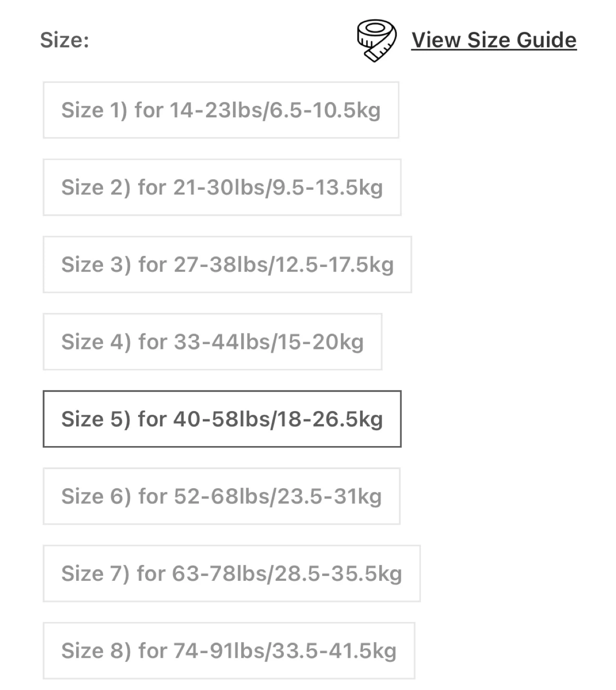This screenshot has height=690, width=616.
Task: Open the View Size Guide link
Action: [x=494, y=40]
